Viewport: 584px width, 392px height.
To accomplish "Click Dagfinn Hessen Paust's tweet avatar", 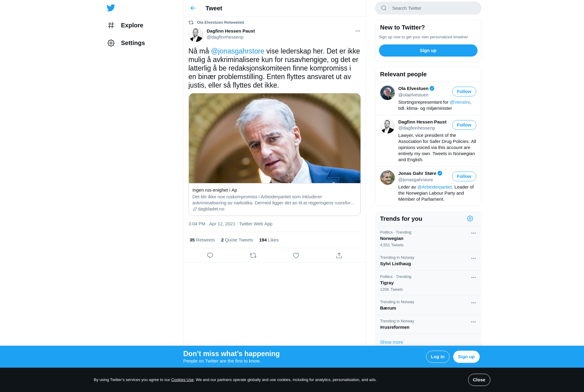I will pyautogui.click(x=196, y=34).
